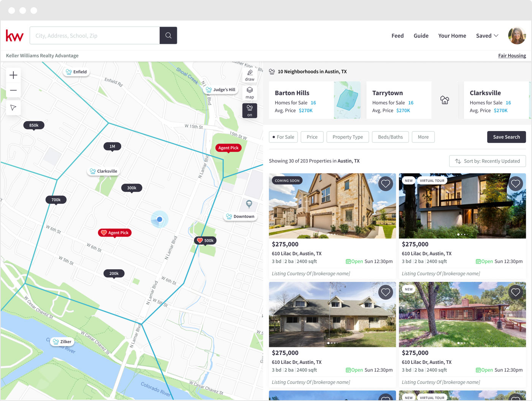Click the locate-me arrow icon
The height and width of the screenshot is (401, 532).
[x=13, y=107]
